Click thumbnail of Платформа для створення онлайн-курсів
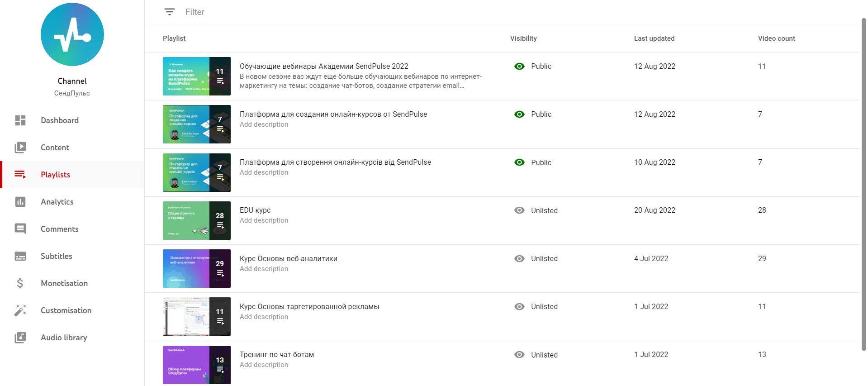Image resolution: width=868 pixels, height=386 pixels. pyautogui.click(x=197, y=172)
